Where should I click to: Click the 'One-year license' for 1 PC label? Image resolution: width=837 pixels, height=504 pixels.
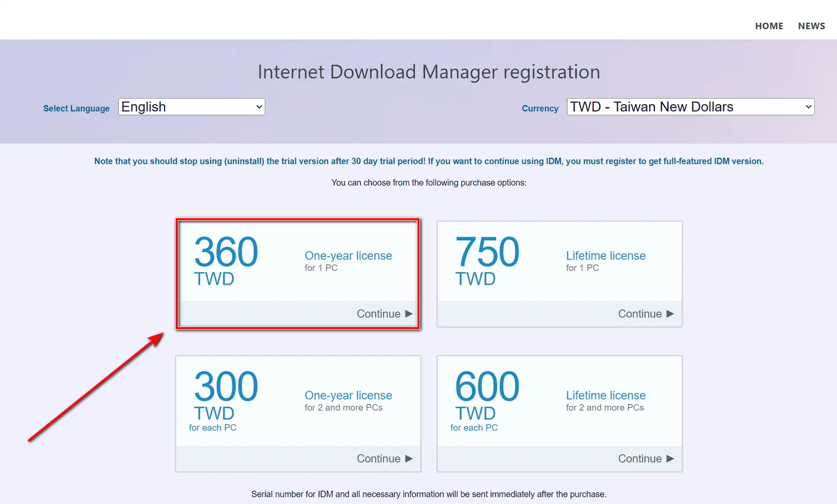tap(348, 256)
